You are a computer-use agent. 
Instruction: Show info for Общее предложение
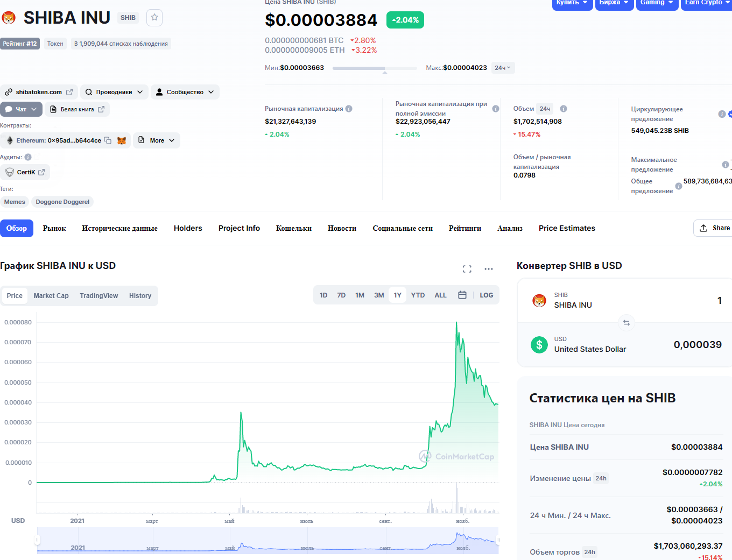pyautogui.click(x=679, y=186)
